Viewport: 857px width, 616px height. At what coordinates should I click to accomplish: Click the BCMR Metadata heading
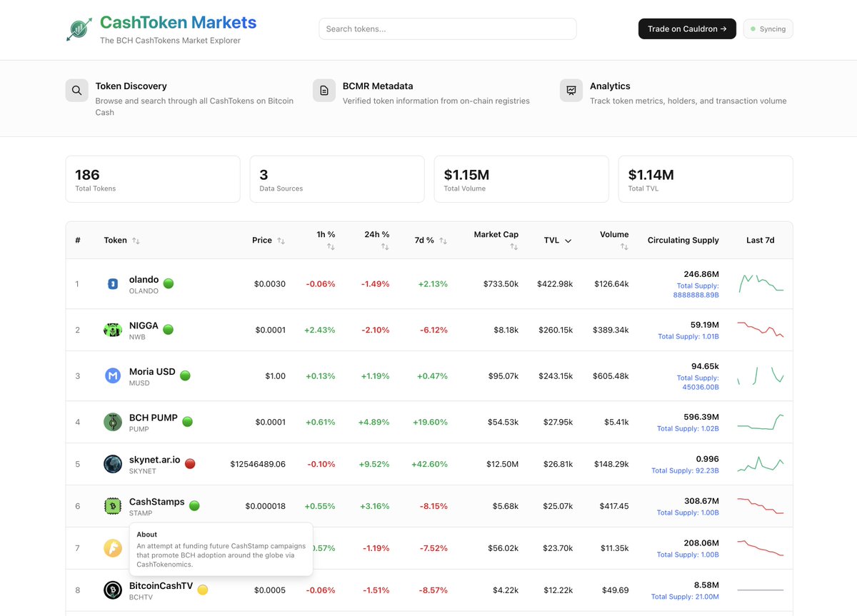coord(378,86)
